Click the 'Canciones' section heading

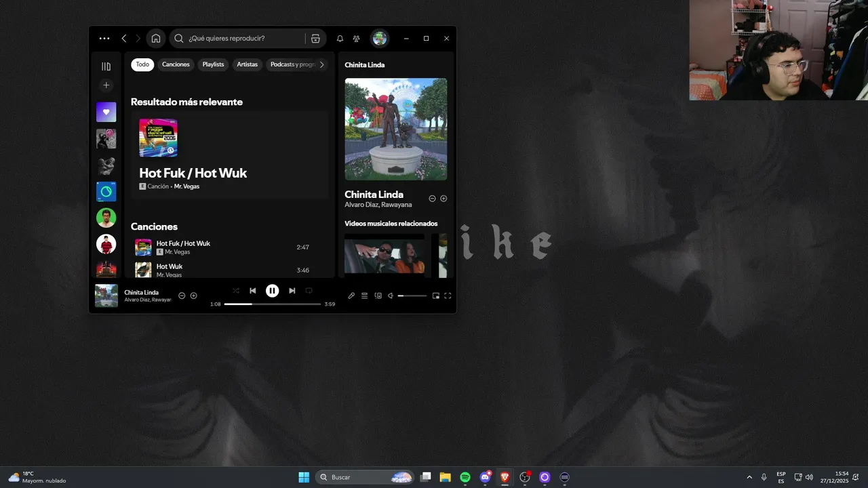pyautogui.click(x=154, y=226)
